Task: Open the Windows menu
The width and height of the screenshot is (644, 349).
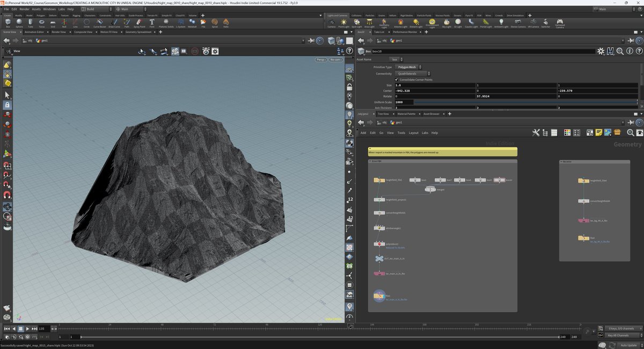Action: click(49, 9)
